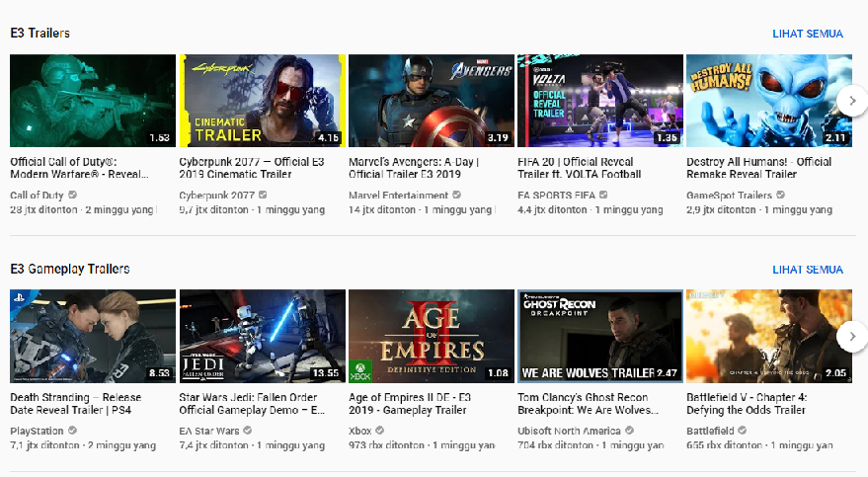Open LIHAT SEMUA for E3 Gameplay Trailers
This screenshot has height=477, width=868.
(x=808, y=270)
